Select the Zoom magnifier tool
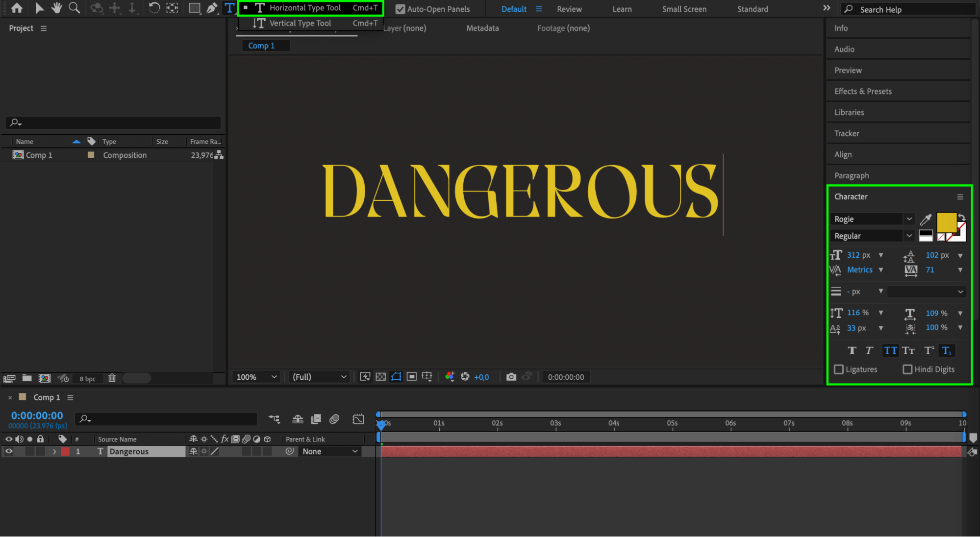 (x=74, y=8)
